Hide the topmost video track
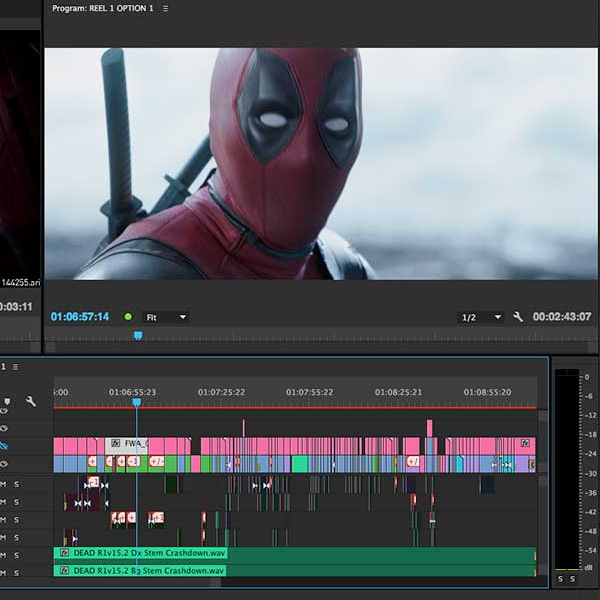The width and height of the screenshot is (600, 600). click(x=3, y=411)
